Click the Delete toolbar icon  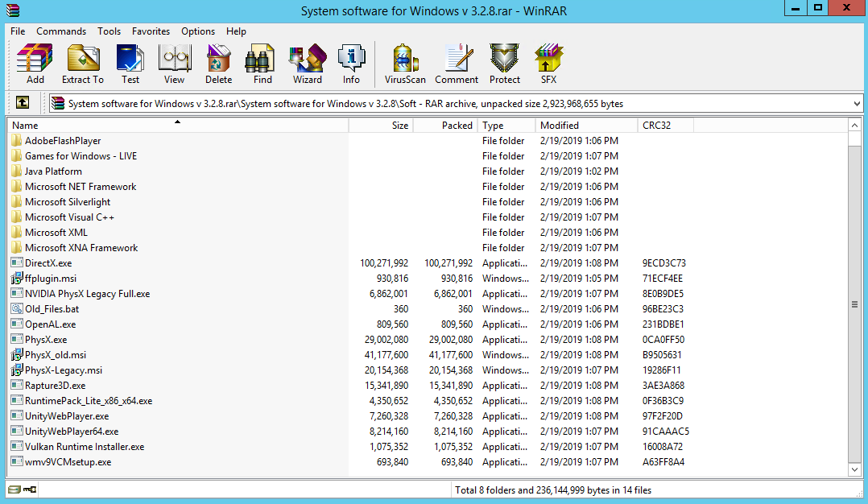[219, 64]
